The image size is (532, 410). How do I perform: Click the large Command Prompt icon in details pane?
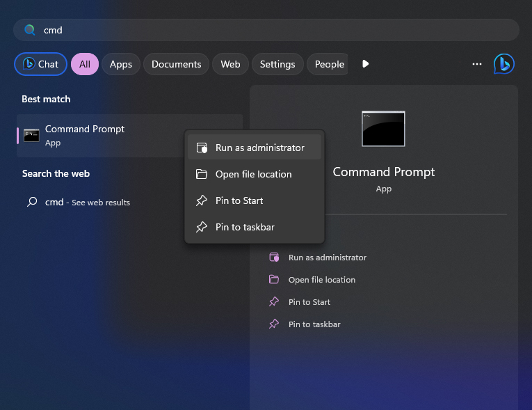coord(383,129)
